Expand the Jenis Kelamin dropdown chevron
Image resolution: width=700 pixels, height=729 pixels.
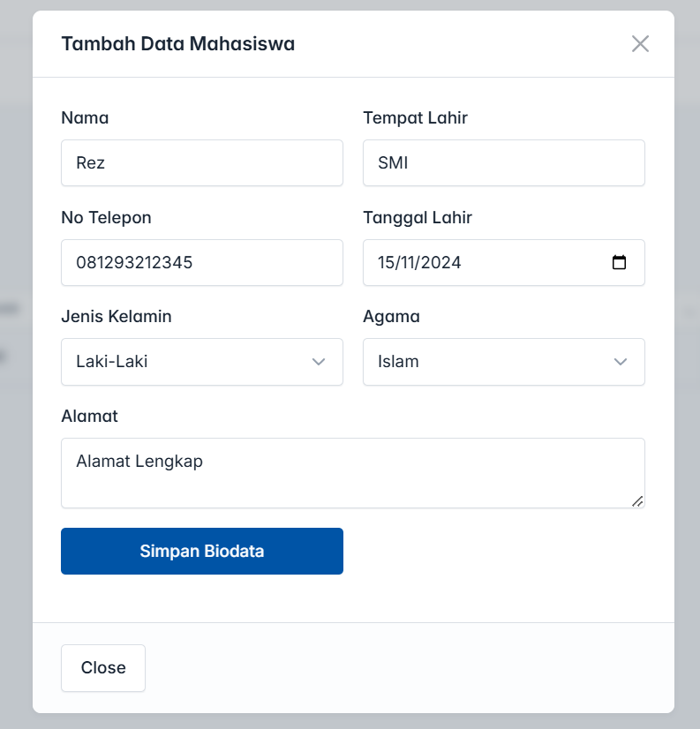pos(319,362)
